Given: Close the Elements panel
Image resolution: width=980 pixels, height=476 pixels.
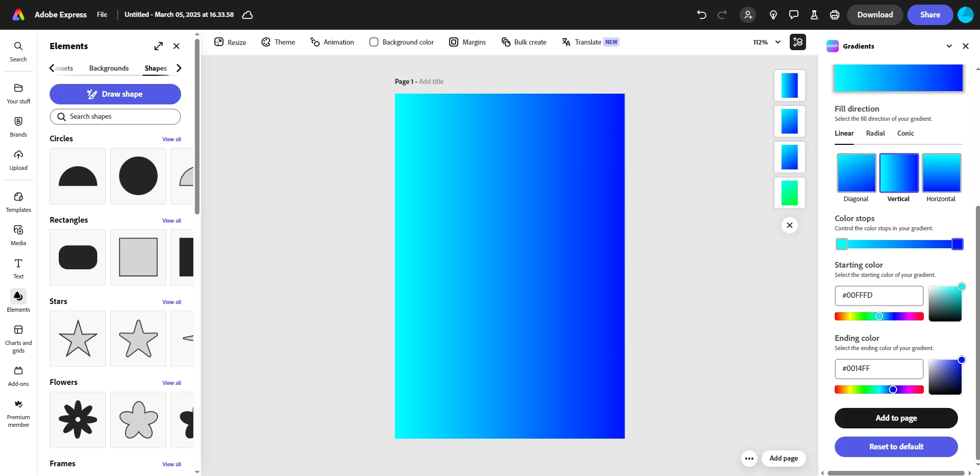Looking at the screenshot, I should (x=176, y=46).
